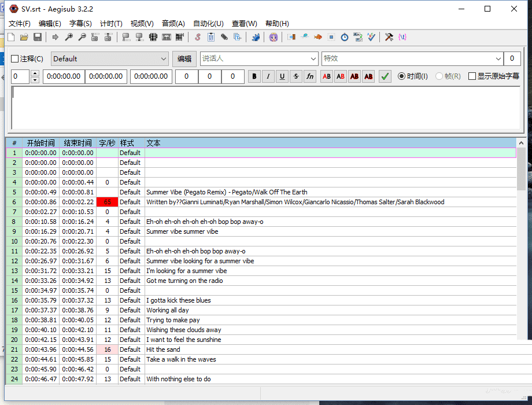
Task: Expand the 特效 effect dropdown
Action: 498,59
